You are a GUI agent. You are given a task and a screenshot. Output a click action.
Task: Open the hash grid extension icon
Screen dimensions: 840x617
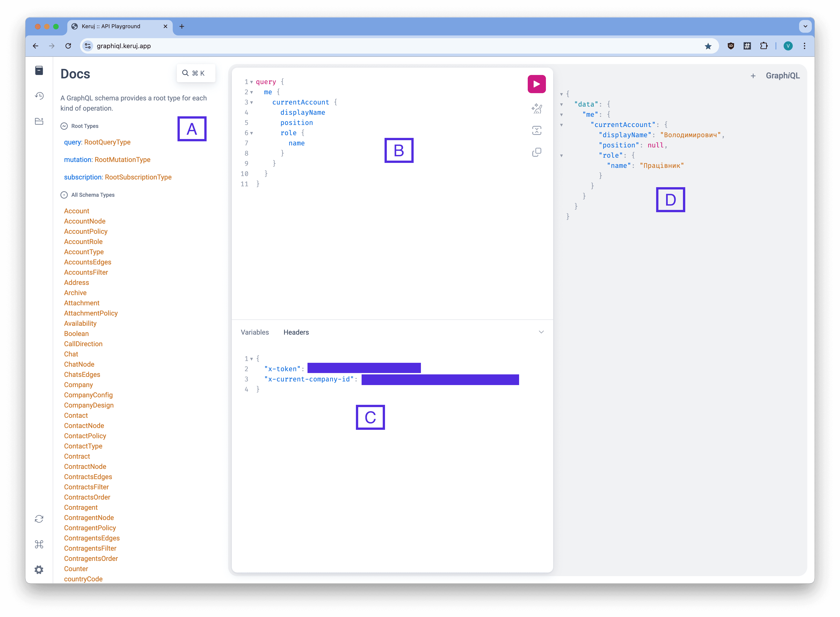coord(747,46)
